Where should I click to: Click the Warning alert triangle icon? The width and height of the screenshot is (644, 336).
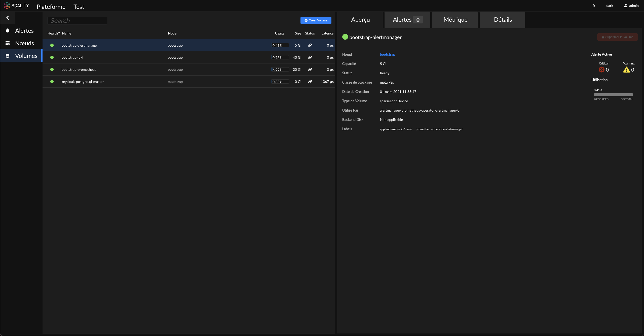pyautogui.click(x=626, y=70)
